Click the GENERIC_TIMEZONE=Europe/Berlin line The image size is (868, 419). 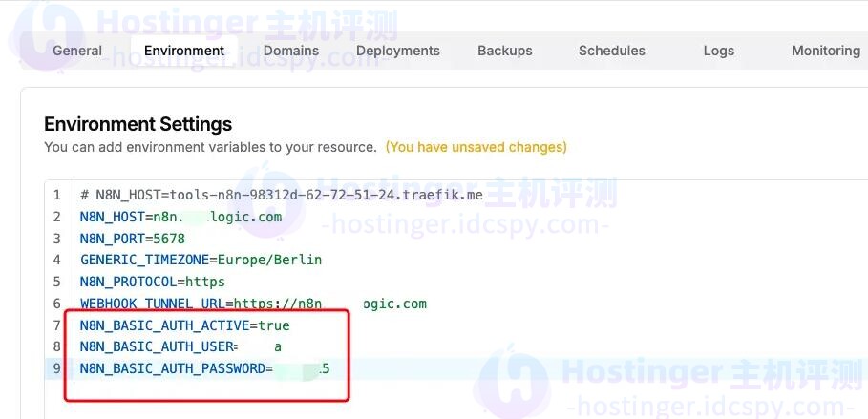[201, 260]
